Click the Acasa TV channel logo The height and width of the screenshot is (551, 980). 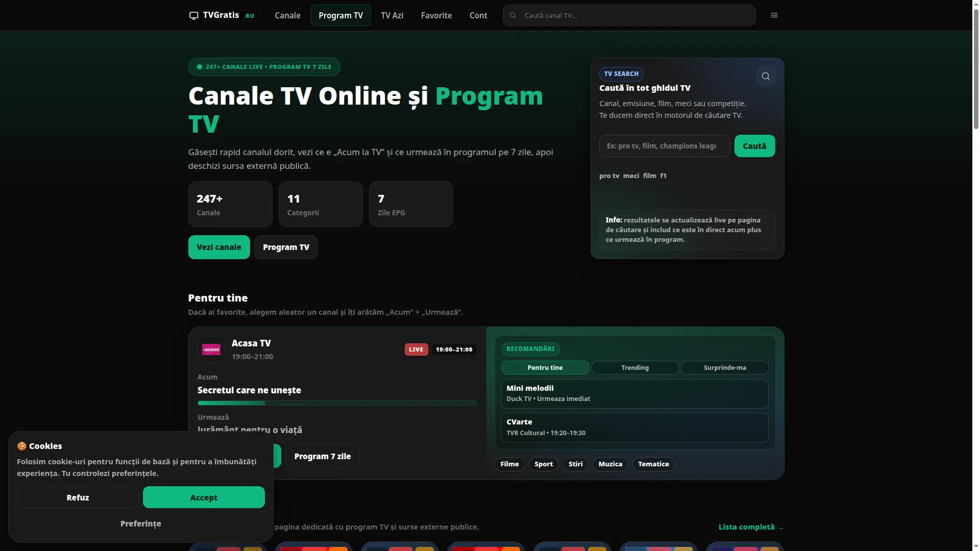[211, 349]
